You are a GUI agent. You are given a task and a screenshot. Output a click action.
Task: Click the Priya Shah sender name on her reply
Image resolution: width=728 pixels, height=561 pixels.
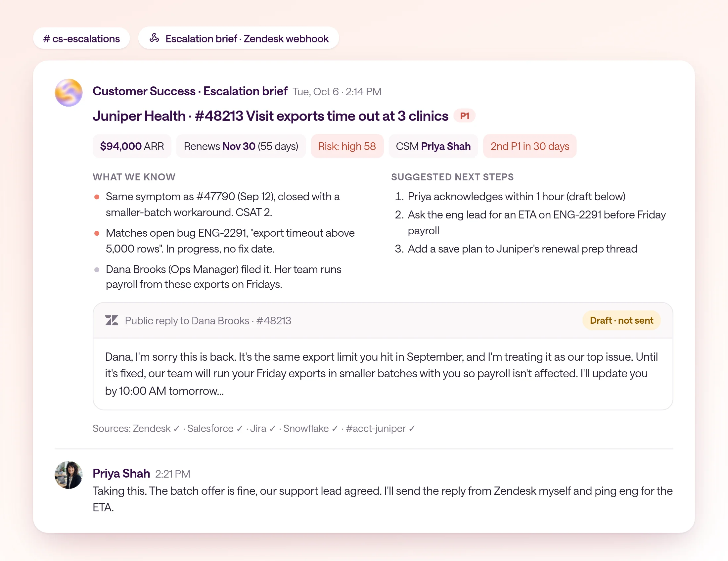121,473
